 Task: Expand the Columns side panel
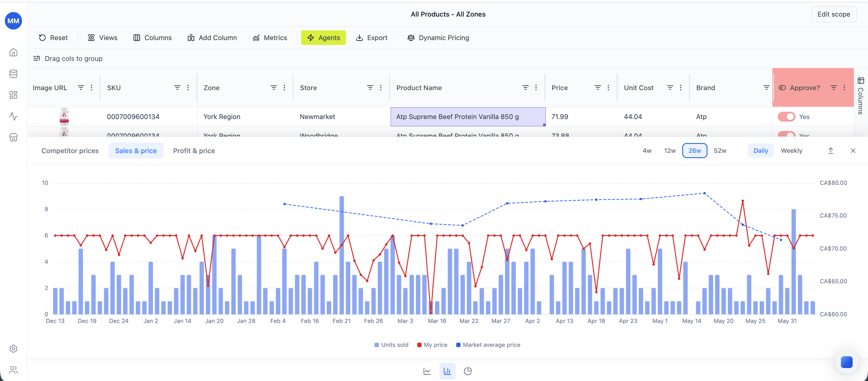pyautogui.click(x=860, y=96)
